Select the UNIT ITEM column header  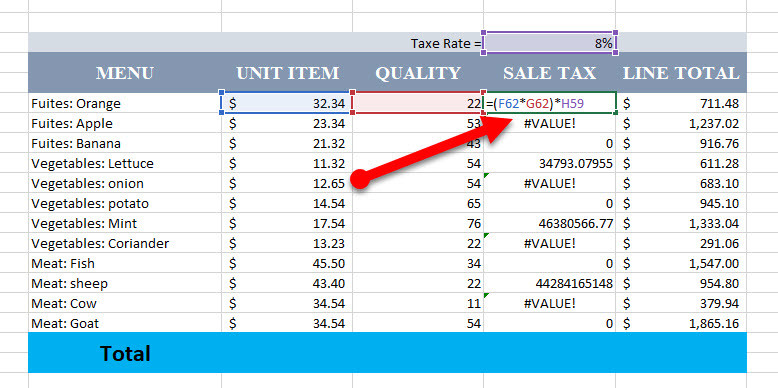click(x=287, y=73)
